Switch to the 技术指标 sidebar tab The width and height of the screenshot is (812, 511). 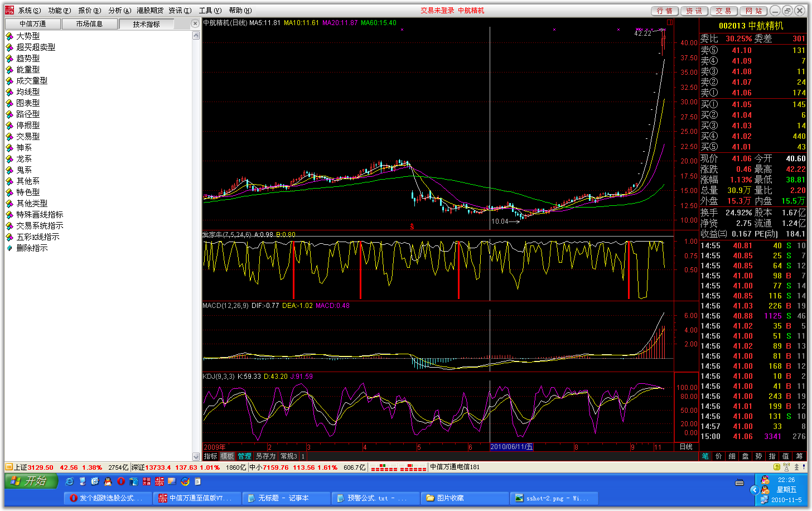coord(147,24)
